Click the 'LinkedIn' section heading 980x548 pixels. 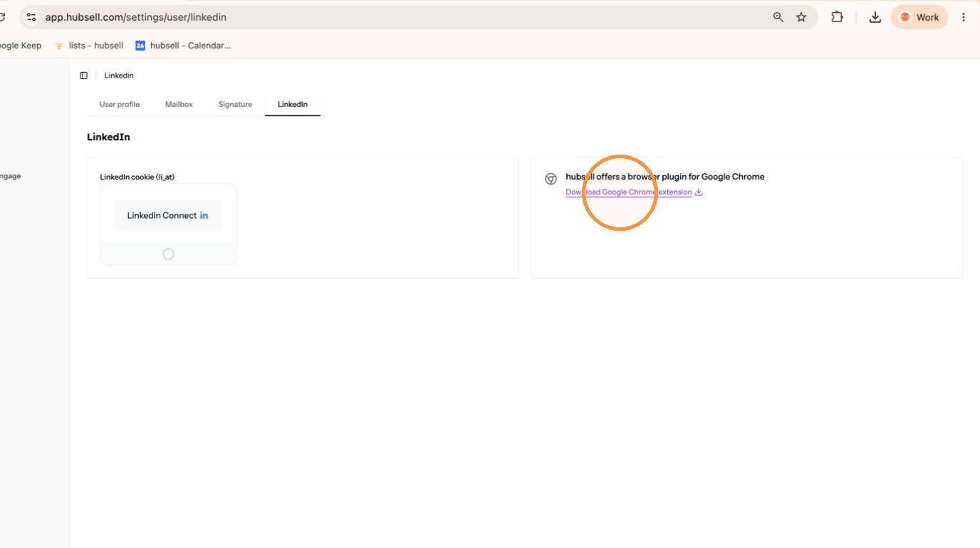108,137
